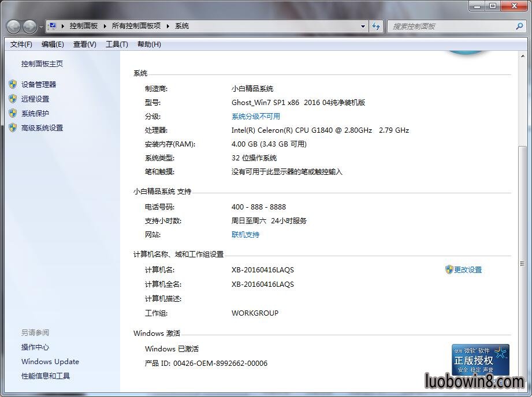Click the 正版授权 genuine Microsoft badge
Viewport: 532px width, 397px height.
point(480,360)
